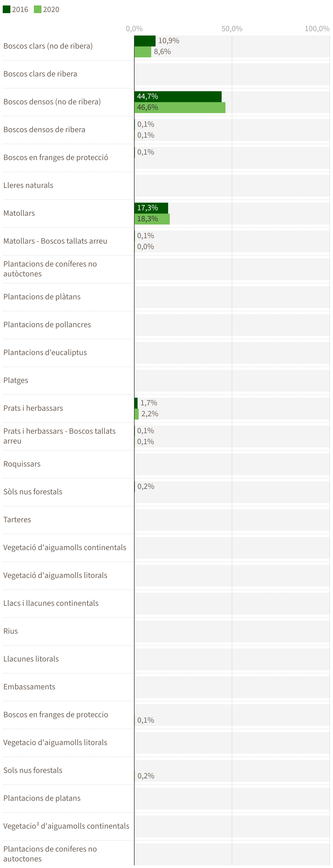Click the 100,0% axis tick label
This screenshot has height=868, width=333.
click(x=317, y=29)
